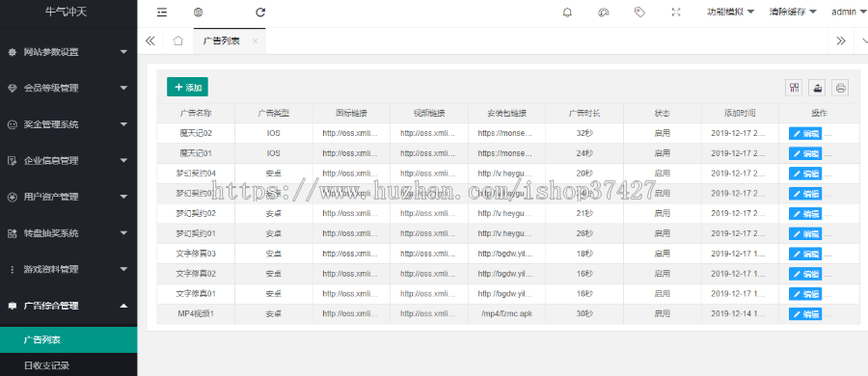Select 日收支记录 sidebar item

[x=68, y=365]
